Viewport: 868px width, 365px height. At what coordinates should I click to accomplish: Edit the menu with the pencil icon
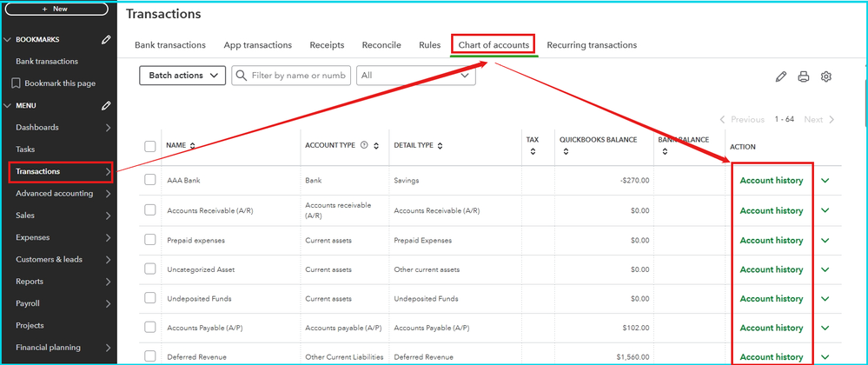(107, 105)
